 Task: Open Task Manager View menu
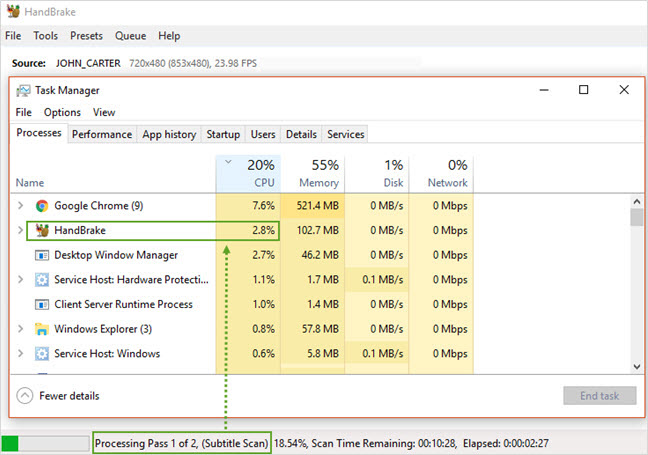[104, 112]
